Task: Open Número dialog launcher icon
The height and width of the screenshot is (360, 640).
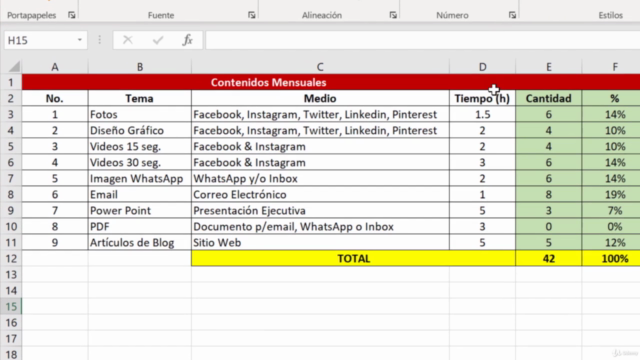Action: click(512, 15)
